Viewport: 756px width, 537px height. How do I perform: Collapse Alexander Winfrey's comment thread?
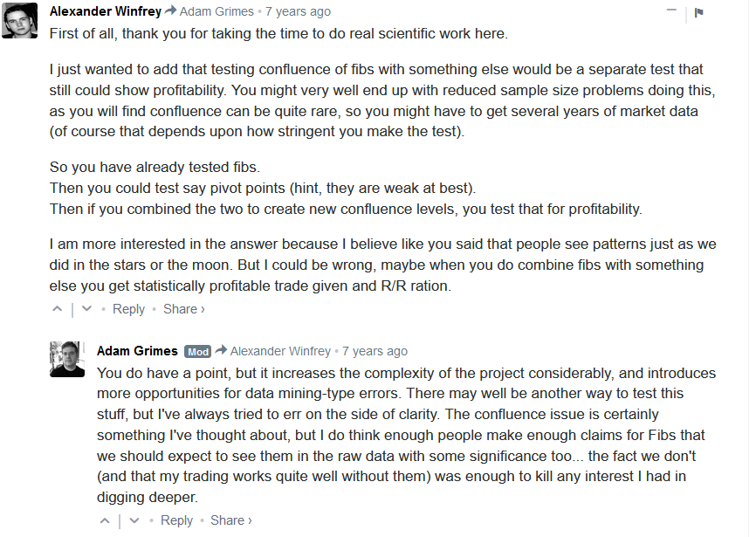671,11
